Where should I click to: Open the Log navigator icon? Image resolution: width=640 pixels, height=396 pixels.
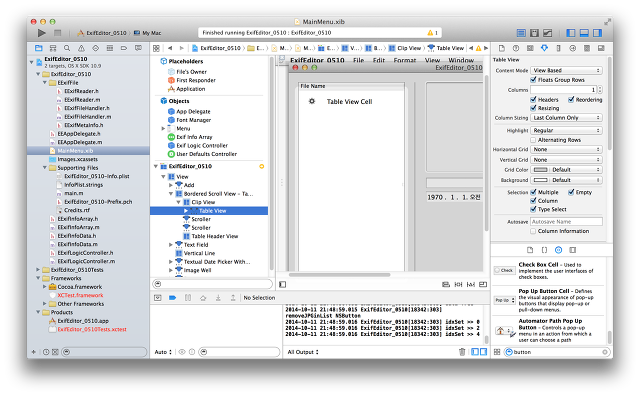tap(138, 48)
